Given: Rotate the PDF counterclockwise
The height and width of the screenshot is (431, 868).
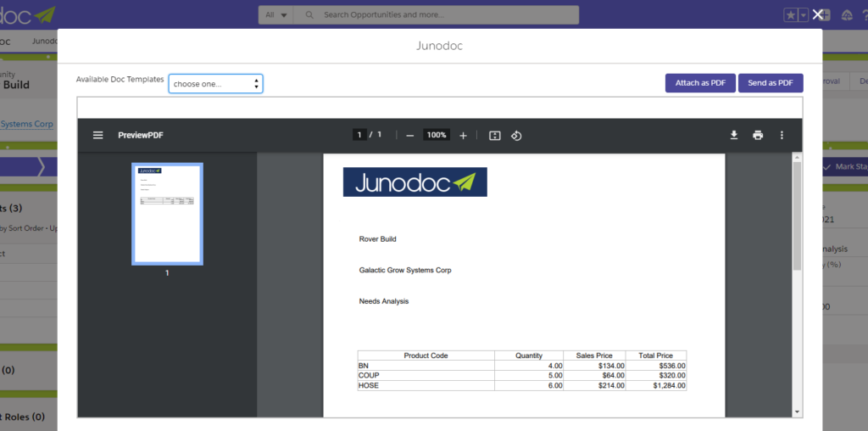Looking at the screenshot, I should (x=516, y=136).
